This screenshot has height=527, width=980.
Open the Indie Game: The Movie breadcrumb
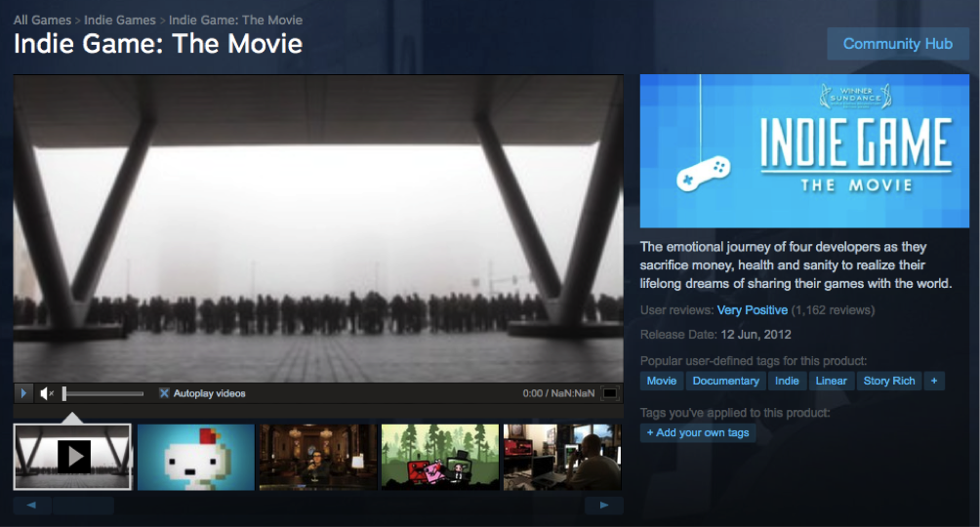click(x=235, y=20)
